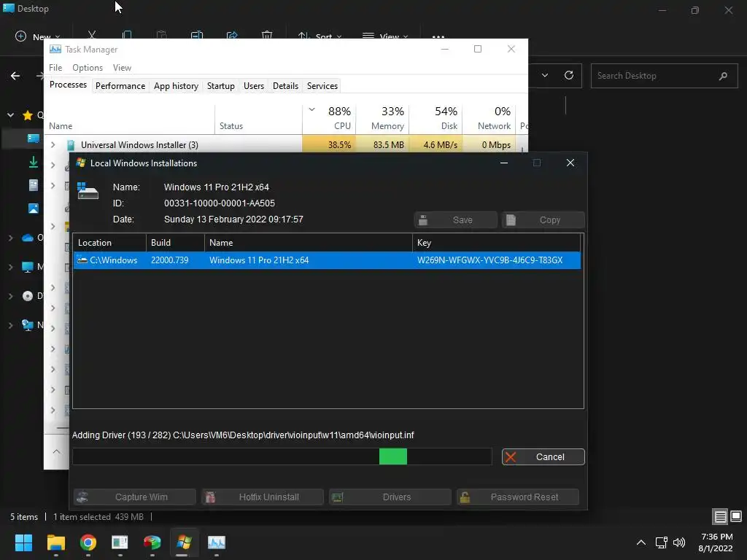This screenshot has height=560, width=747.
Task: Open the View dropdown in File Explorer toolbar
Action: (385, 36)
